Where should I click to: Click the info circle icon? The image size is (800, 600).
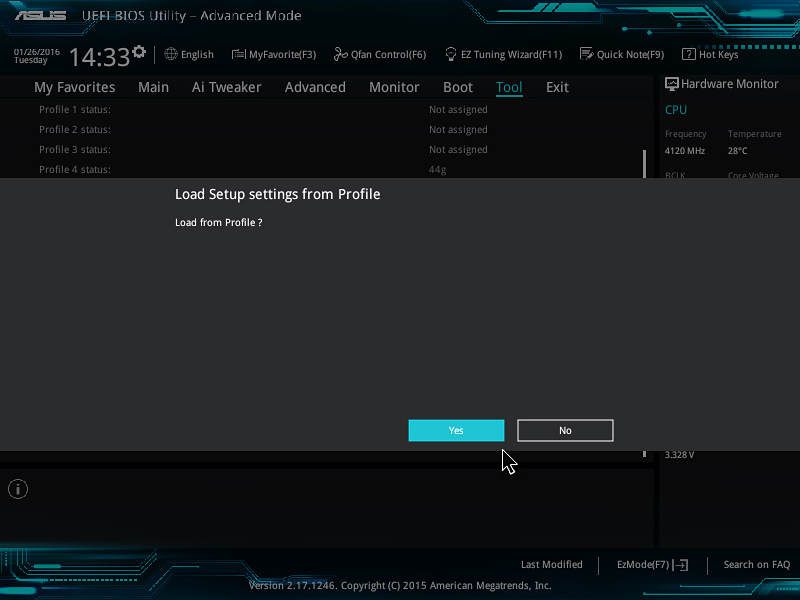pos(18,489)
